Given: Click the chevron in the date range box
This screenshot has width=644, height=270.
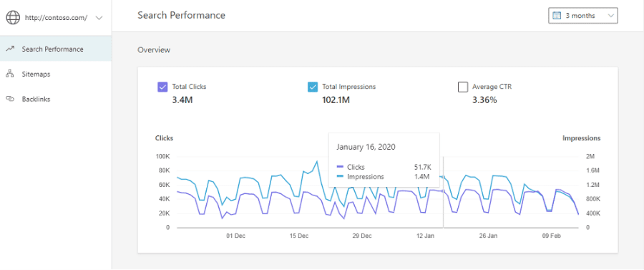Looking at the screenshot, I should pyautogui.click(x=611, y=16).
